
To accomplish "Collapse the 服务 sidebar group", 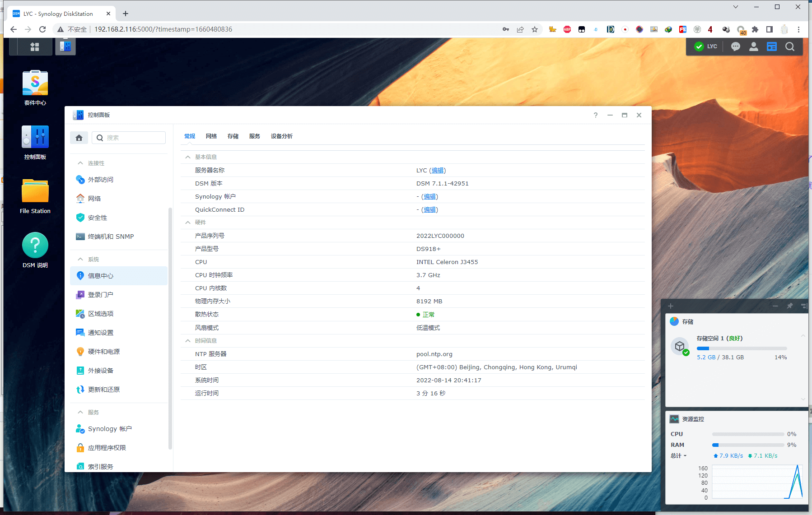I will tap(80, 412).
